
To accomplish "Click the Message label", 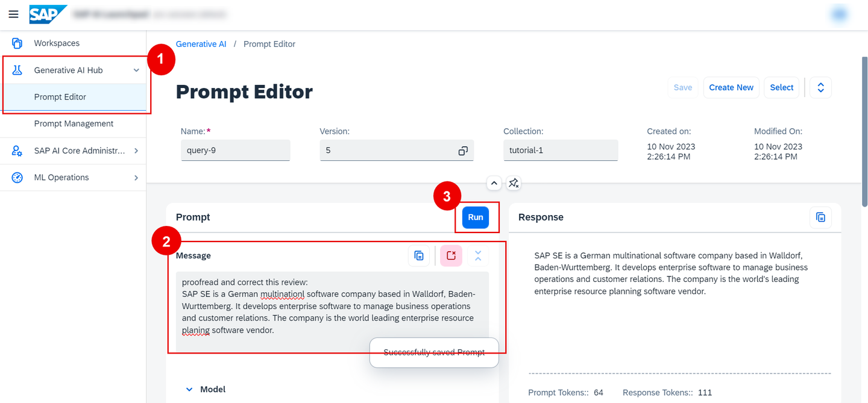I will tap(193, 256).
